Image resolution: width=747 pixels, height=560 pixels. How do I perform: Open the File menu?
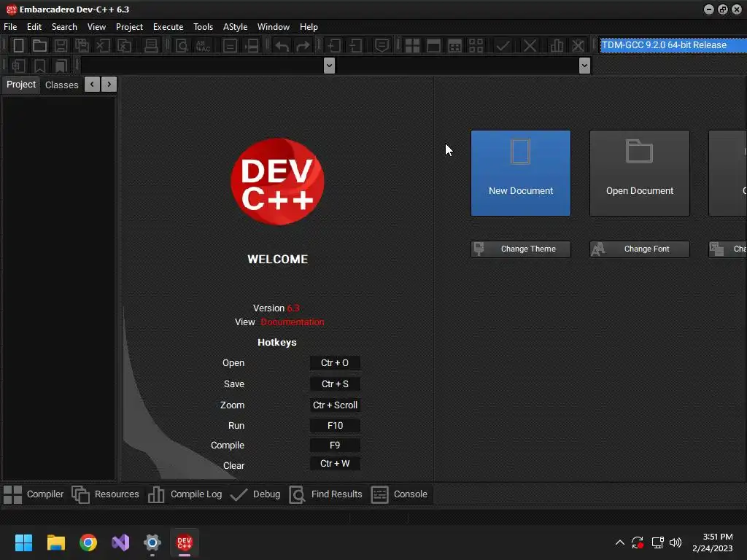pyautogui.click(x=10, y=27)
